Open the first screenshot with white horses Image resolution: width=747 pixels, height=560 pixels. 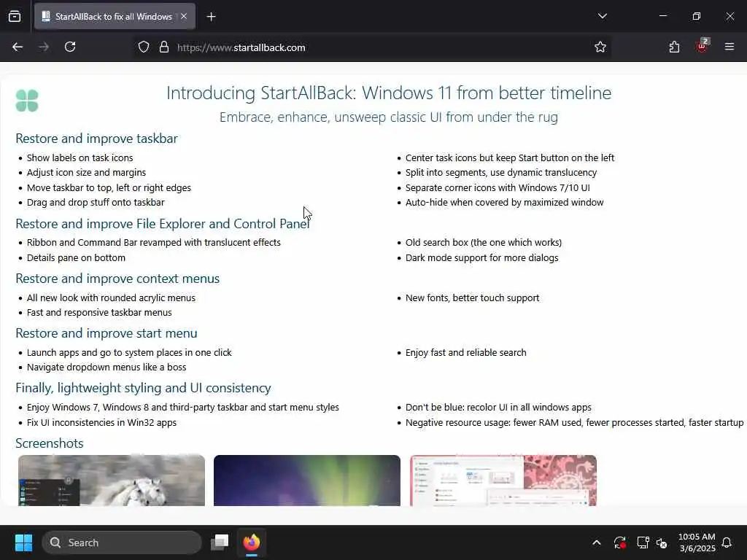[x=112, y=480]
